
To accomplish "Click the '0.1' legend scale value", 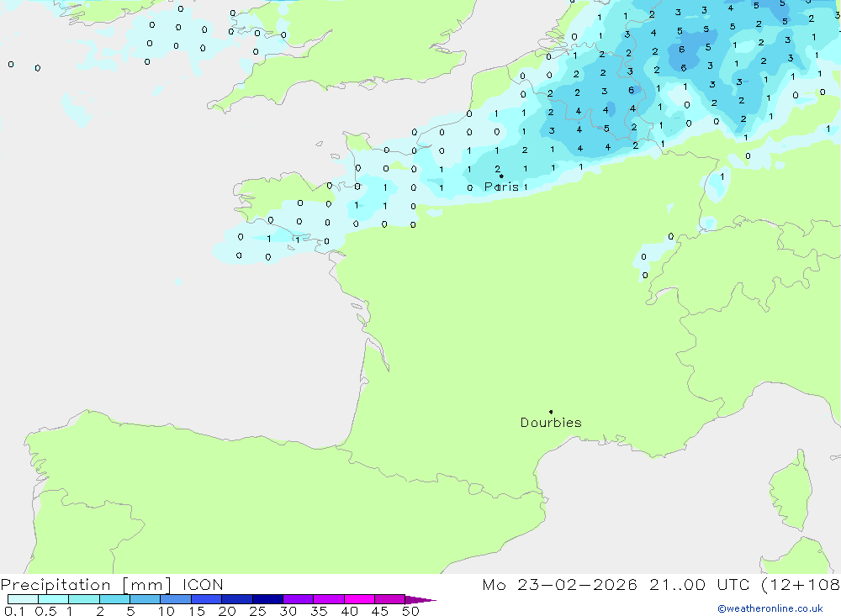I will [x=14, y=611].
